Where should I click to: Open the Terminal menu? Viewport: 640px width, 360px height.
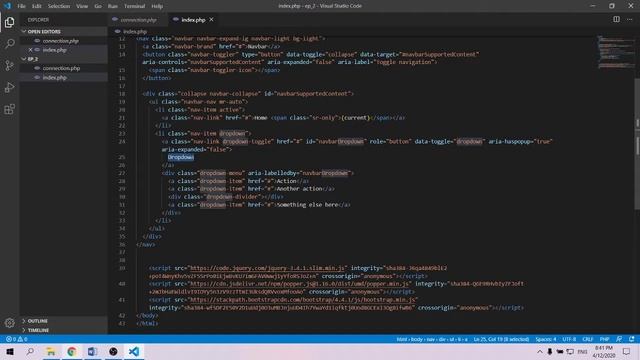pyautogui.click(x=134, y=6)
